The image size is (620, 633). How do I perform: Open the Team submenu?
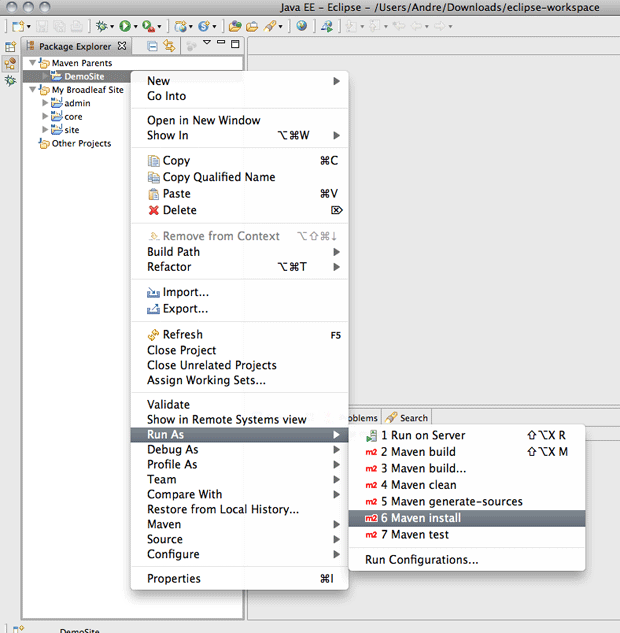tap(240, 480)
